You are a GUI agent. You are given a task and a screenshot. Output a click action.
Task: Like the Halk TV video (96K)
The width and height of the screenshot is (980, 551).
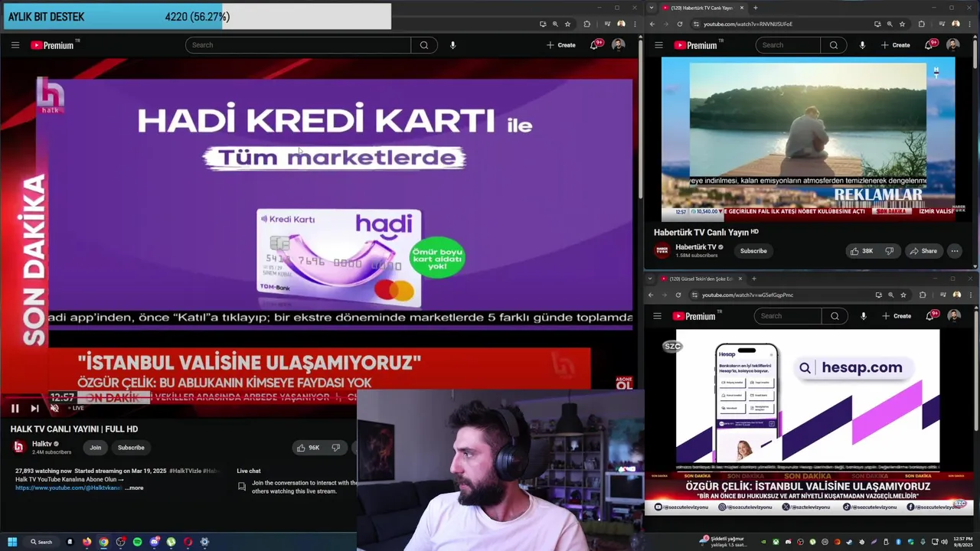pyautogui.click(x=309, y=448)
